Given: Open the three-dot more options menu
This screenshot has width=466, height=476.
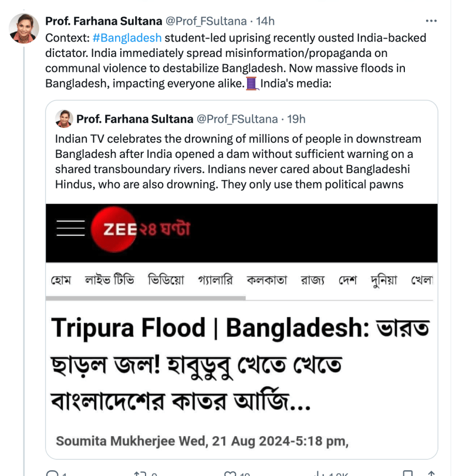Looking at the screenshot, I should click(x=431, y=21).
